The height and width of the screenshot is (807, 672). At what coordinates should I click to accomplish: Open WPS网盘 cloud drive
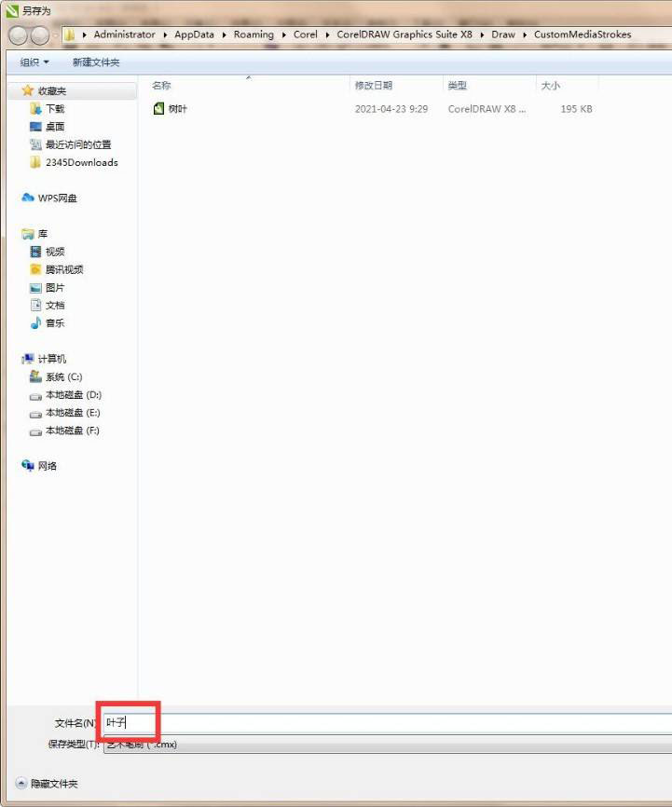pyautogui.click(x=57, y=198)
